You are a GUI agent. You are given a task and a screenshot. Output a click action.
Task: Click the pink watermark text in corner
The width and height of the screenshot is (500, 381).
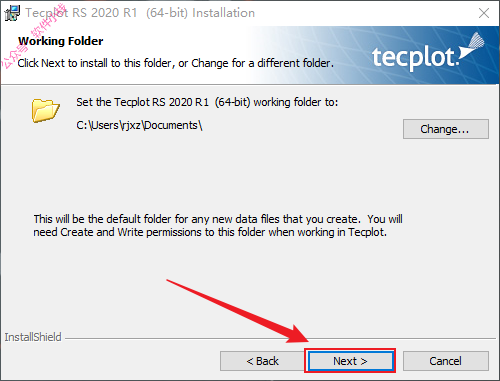point(33,35)
